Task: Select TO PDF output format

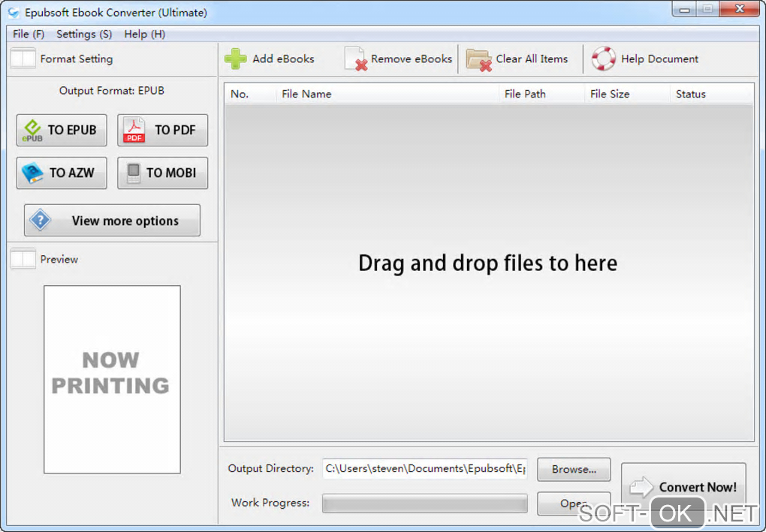Action: tap(163, 131)
